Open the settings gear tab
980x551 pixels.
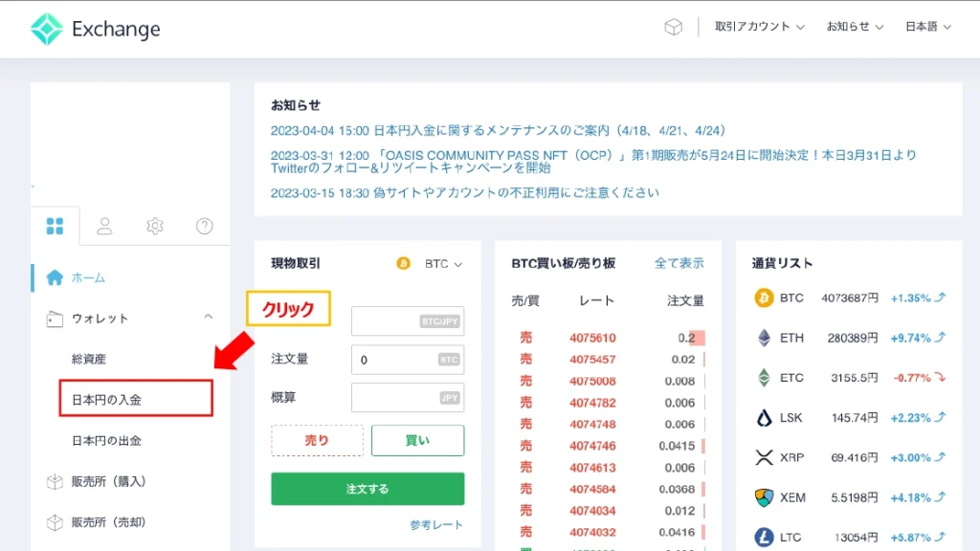point(155,226)
